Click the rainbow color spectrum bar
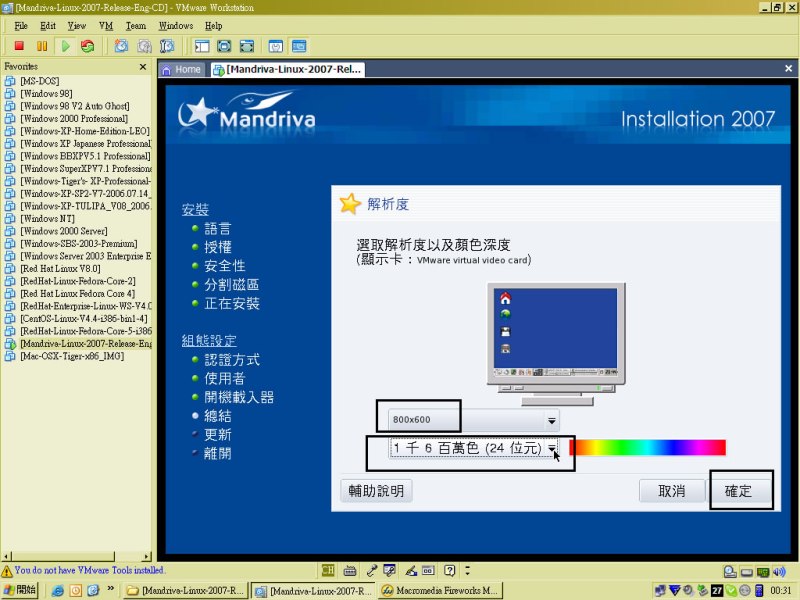Image resolution: width=800 pixels, height=600 pixels. point(647,447)
